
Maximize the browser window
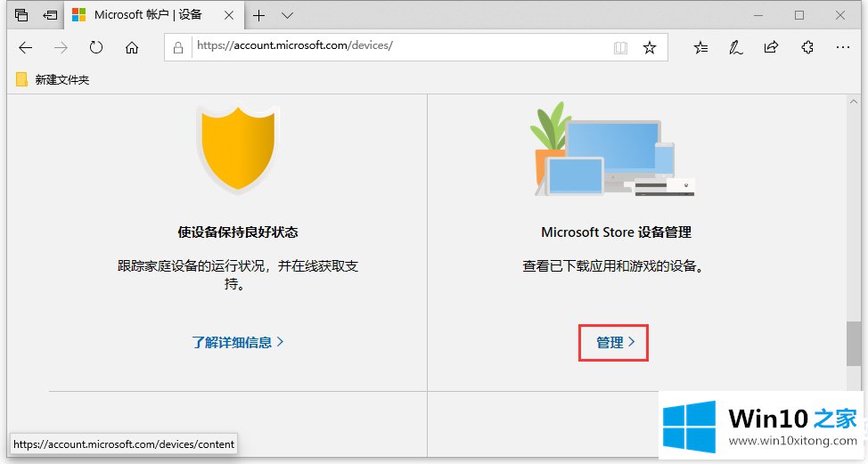(799, 15)
